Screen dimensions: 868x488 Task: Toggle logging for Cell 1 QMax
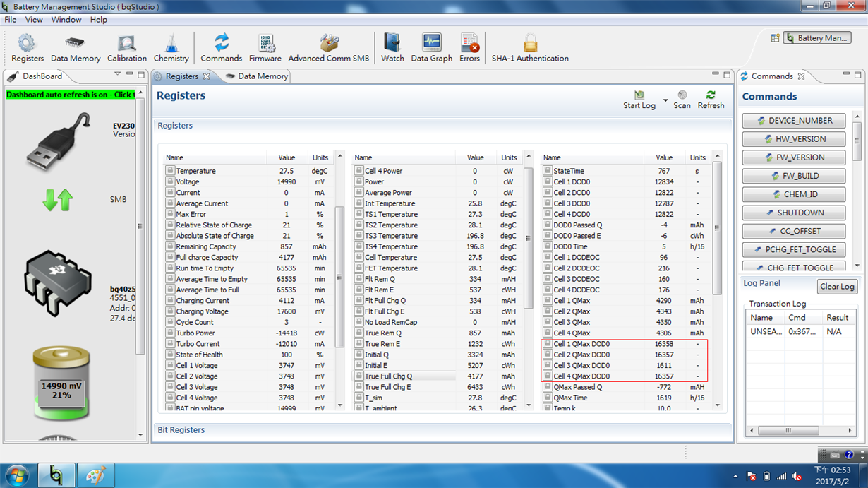(x=548, y=300)
